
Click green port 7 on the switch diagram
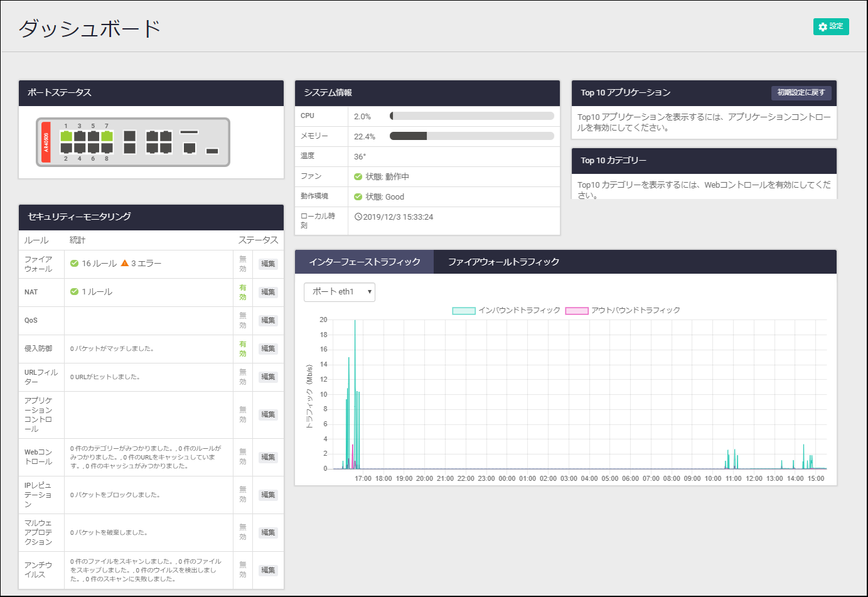click(107, 136)
